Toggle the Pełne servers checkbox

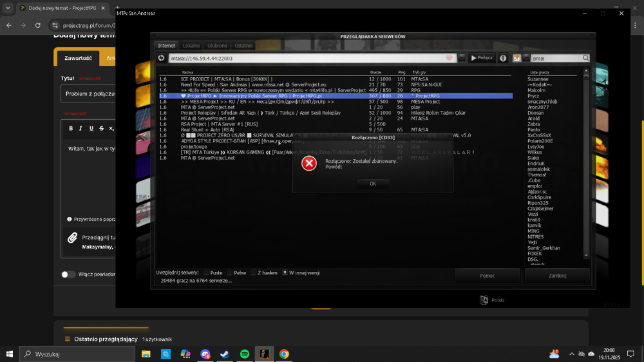click(230, 272)
